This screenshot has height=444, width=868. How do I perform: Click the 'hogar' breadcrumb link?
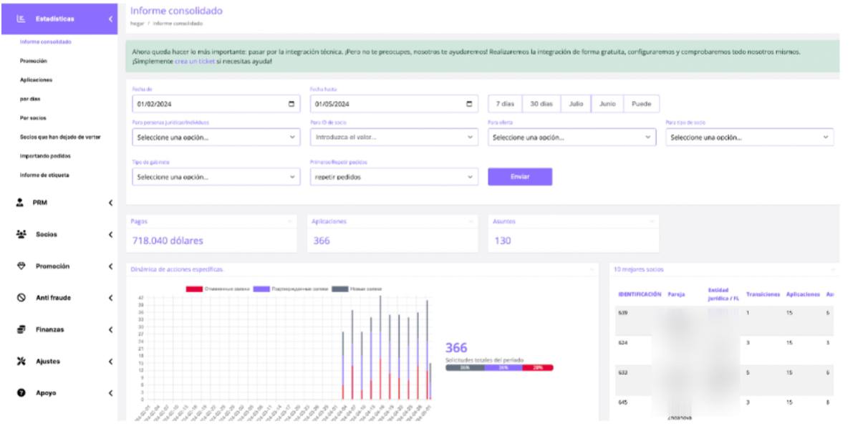138,24
